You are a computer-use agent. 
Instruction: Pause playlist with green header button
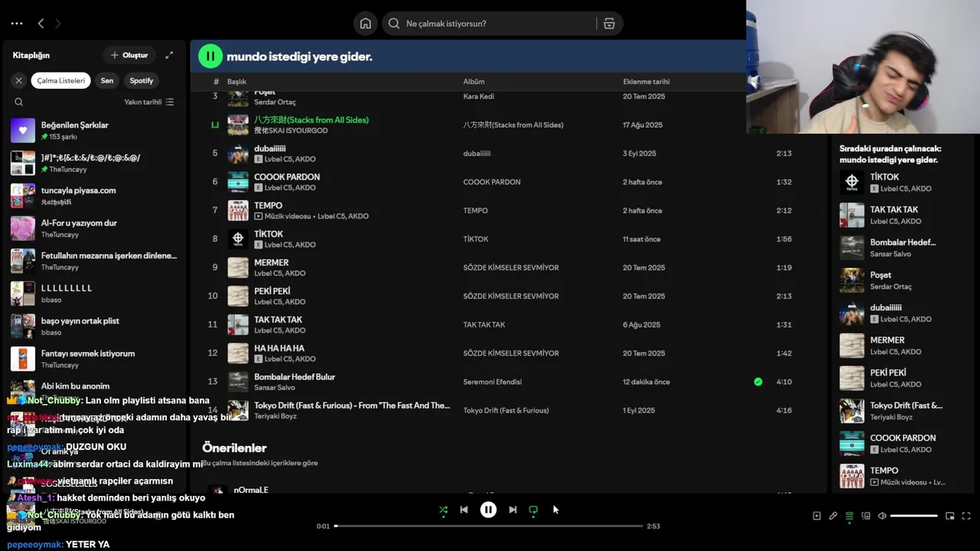pyautogui.click(x=211, y=56)
